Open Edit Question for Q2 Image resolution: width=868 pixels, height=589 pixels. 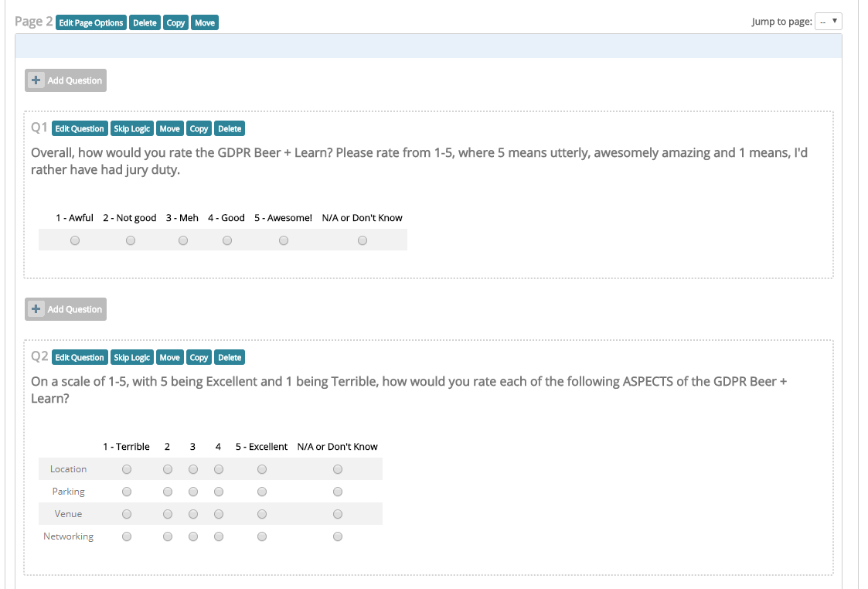[80, 358]
